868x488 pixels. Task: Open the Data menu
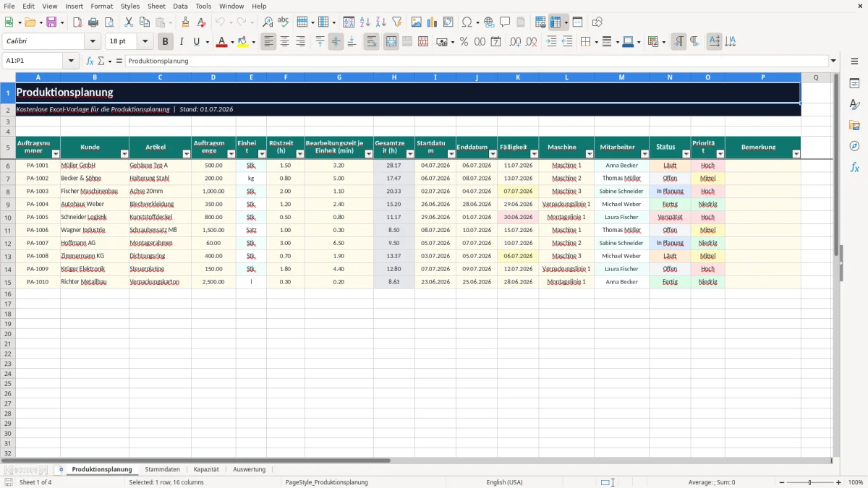click(x=180, y=6)
